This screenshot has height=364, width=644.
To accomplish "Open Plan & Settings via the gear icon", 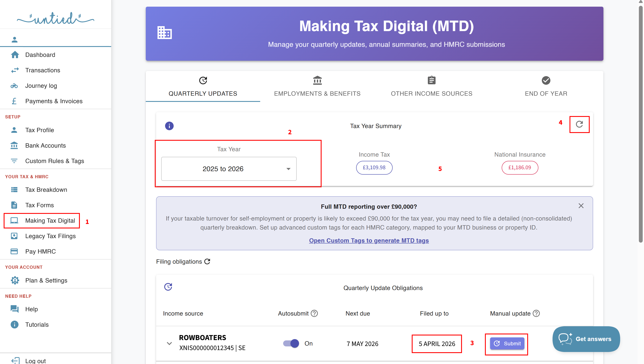I will (x=15, y=280).
